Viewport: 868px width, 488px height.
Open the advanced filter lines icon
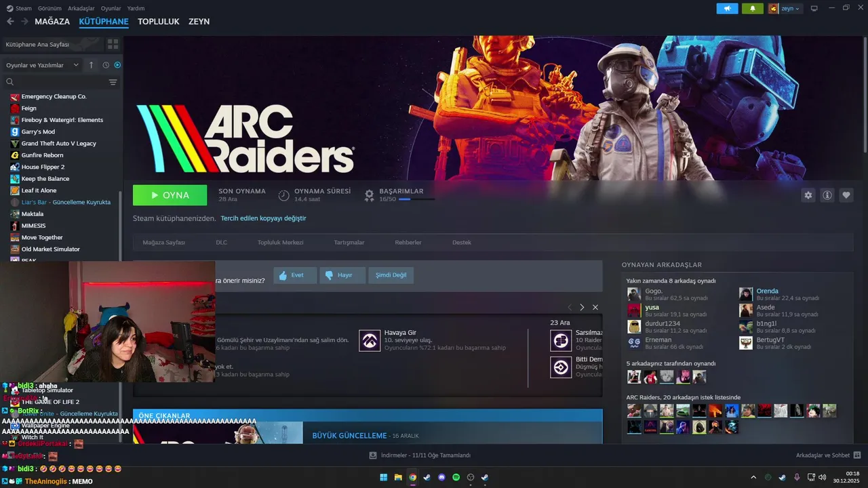[x=113, y=82]
